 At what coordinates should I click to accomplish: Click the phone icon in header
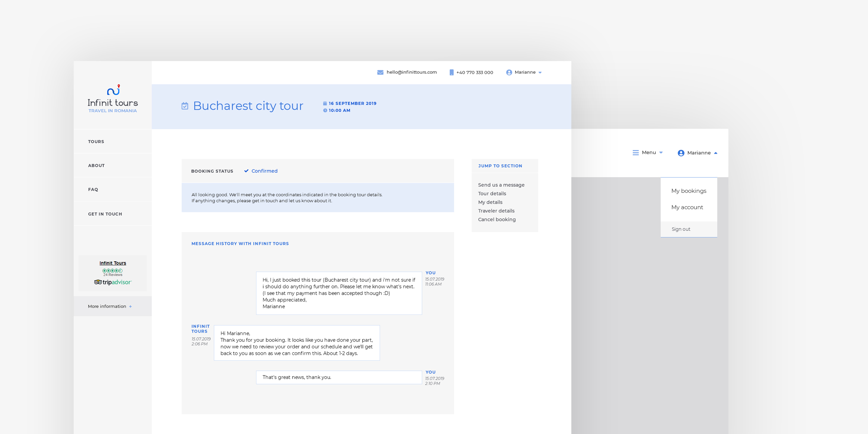click(451, 72)
